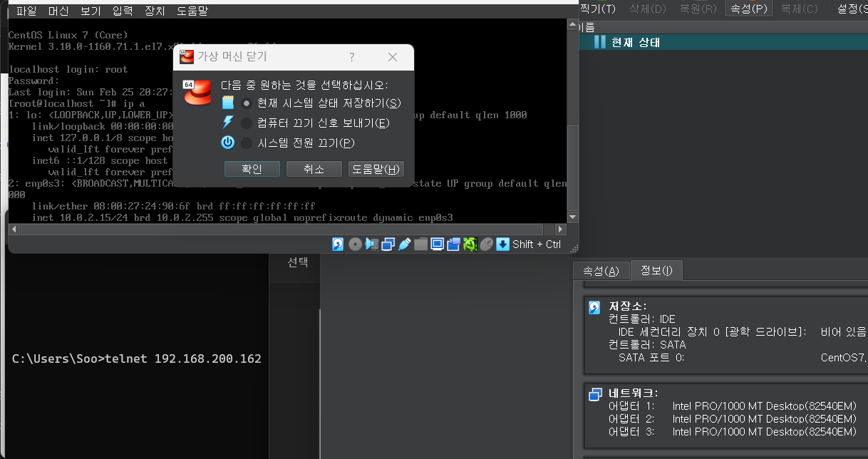
Task: Open the 보기 menu in VM window
Action: (91, 11)
